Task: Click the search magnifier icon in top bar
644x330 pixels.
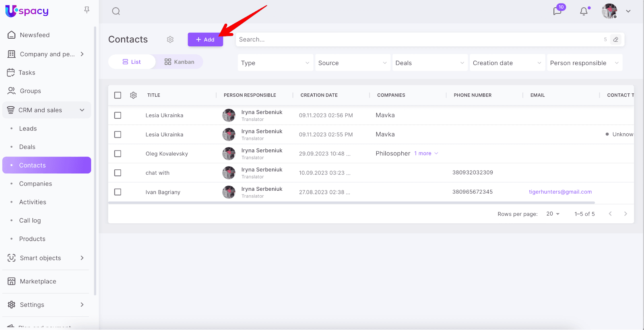Action: [x=116, y=11]
